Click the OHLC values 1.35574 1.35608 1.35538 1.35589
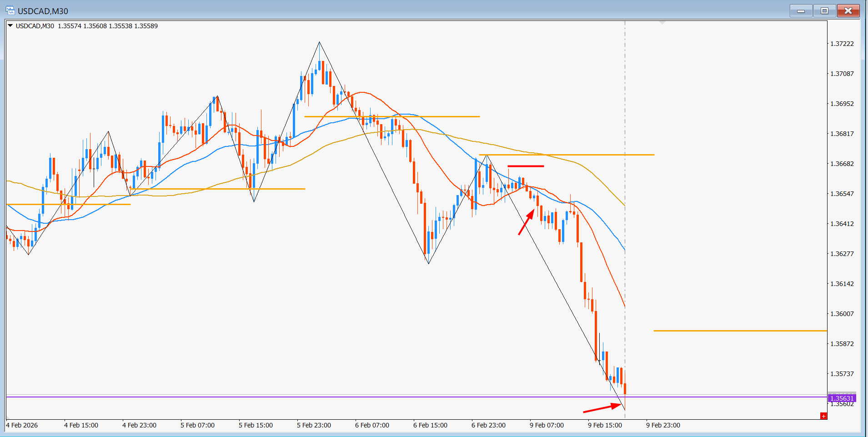Image resolution: width=868 pixels, height=437 pixels. point(108,26)
